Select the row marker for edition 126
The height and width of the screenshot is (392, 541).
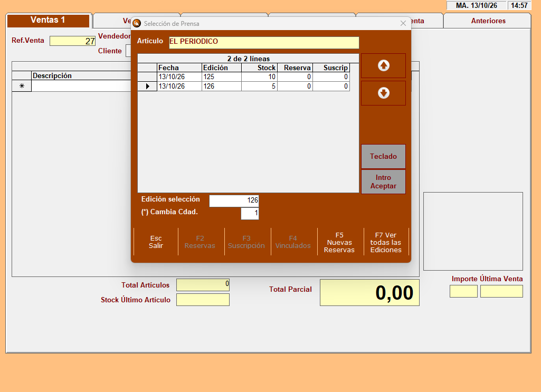(147, 86)
